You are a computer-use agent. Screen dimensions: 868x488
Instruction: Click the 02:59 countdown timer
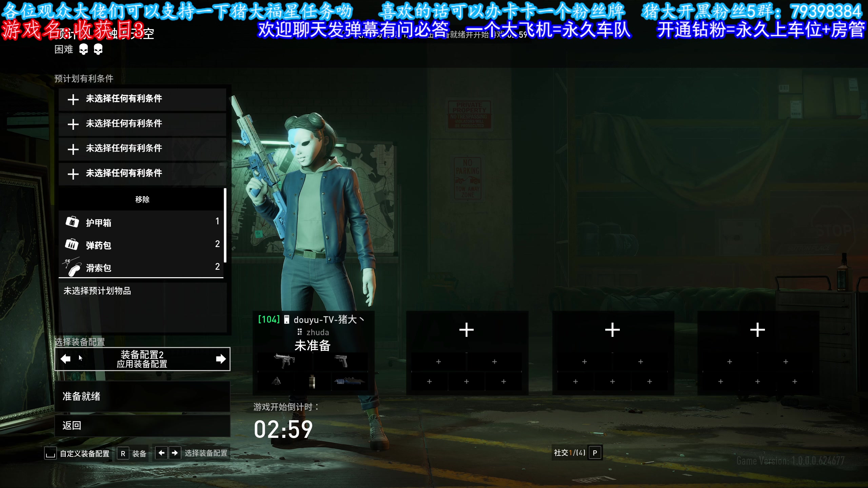coord(283,429)
